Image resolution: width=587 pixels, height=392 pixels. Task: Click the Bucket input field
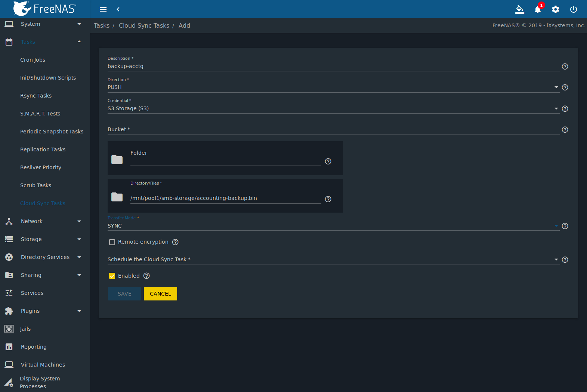333,129
